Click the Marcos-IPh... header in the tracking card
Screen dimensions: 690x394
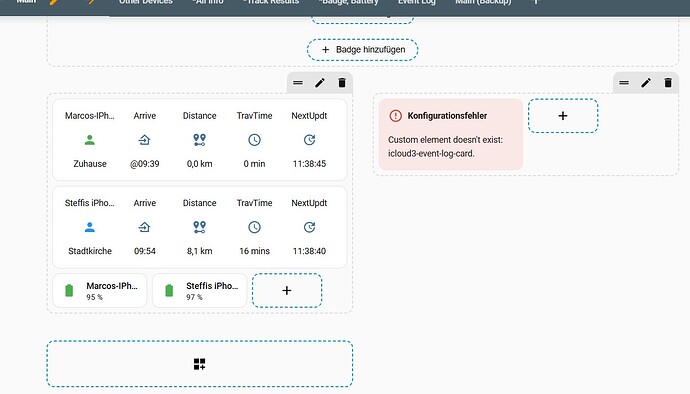coord(90,116)
